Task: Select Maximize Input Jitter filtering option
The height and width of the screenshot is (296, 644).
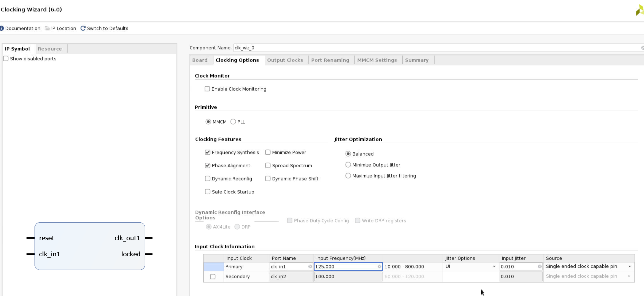Action: (348, 176)
